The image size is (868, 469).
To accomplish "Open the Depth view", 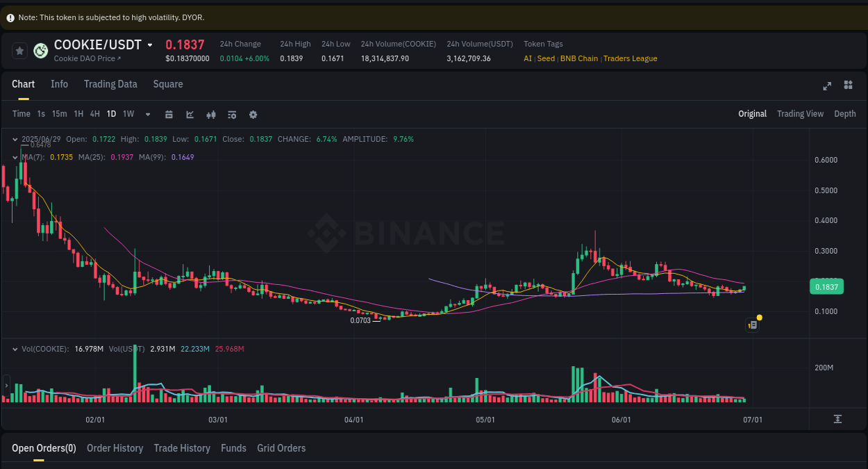I will pyautogui.click(x=845, y=113).
